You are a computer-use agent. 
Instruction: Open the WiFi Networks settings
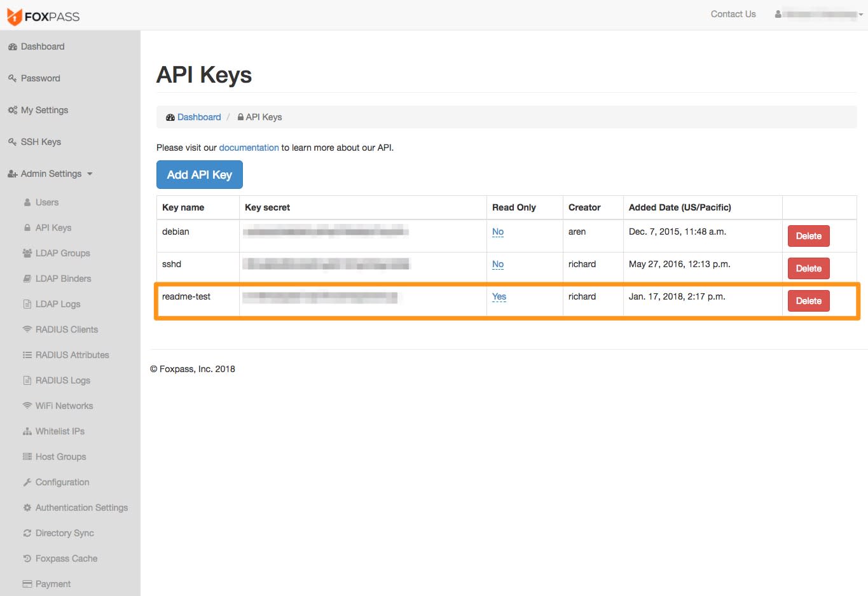(65, 405)
